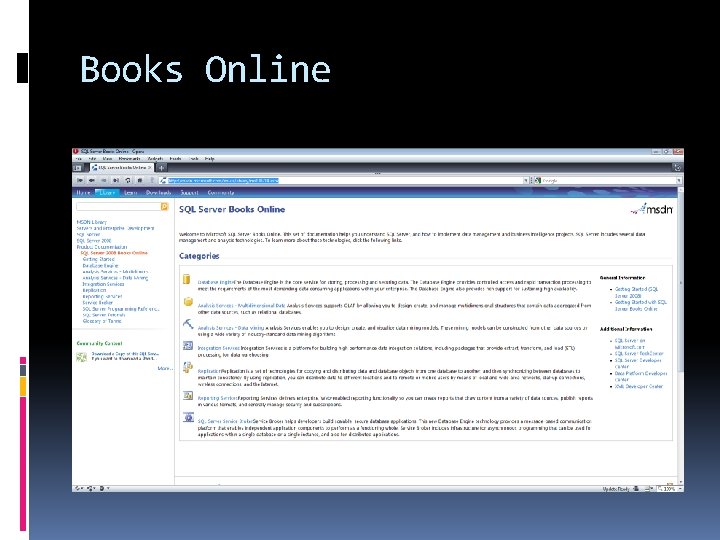Click the Service Broker icon
The image size is (720, 540).
188,417
